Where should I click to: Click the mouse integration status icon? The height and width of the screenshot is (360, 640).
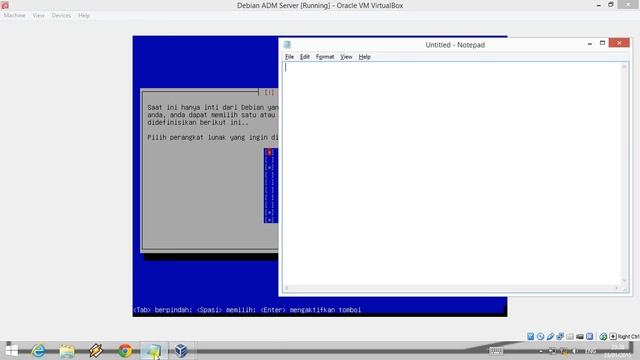603,336
